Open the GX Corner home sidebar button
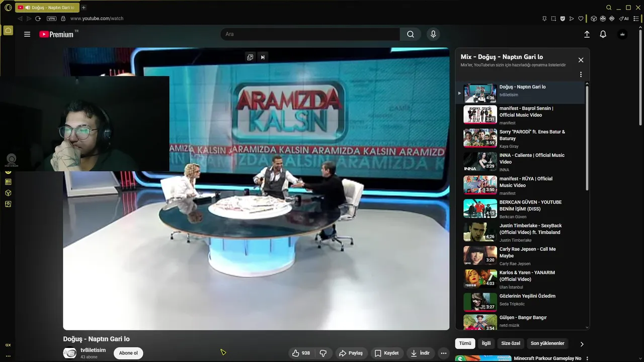Image resolution: width=644 pixels, height=362 pixels. tap(8, 31)
